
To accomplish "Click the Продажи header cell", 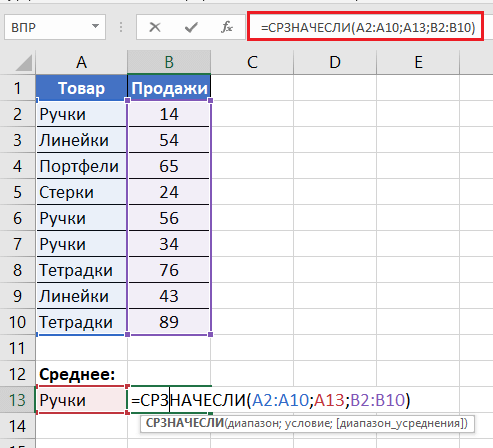I will click(x=169, y=88).
